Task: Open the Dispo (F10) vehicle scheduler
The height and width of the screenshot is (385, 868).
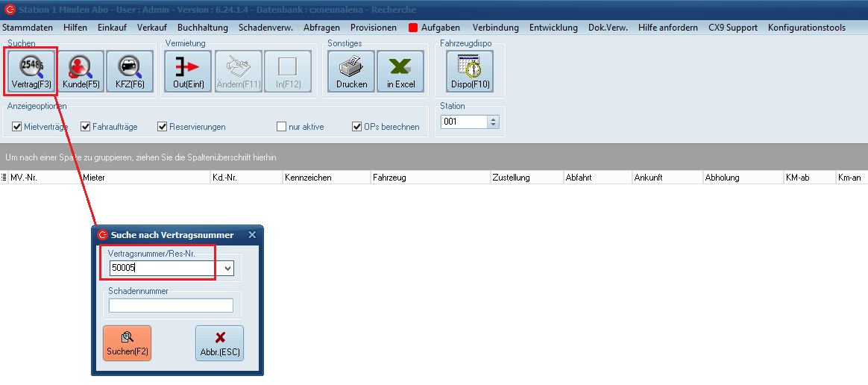Action: click(470, 72)
